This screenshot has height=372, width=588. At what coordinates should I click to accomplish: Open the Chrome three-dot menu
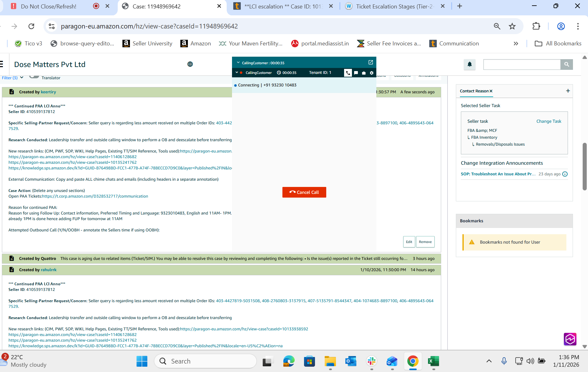(x=578, y=26)
